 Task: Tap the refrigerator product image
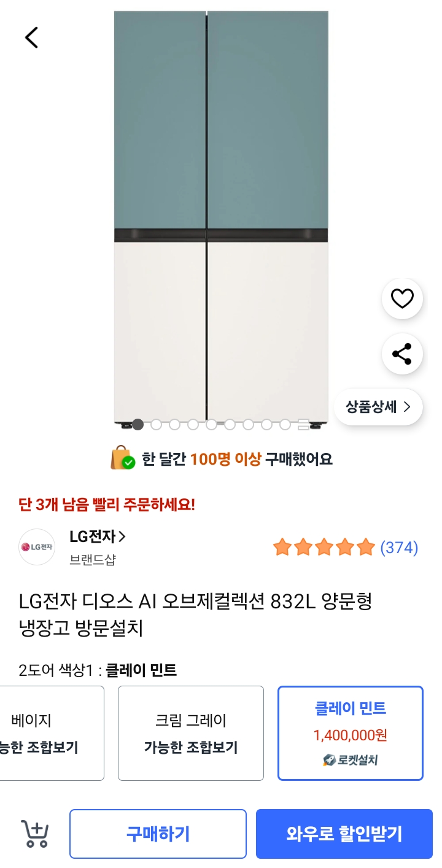point(221,215)
